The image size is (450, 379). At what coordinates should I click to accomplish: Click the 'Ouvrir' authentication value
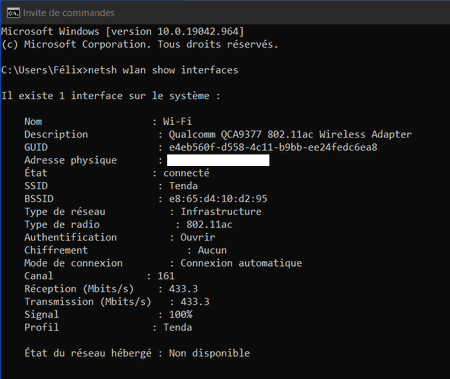(x=198, y=238)
